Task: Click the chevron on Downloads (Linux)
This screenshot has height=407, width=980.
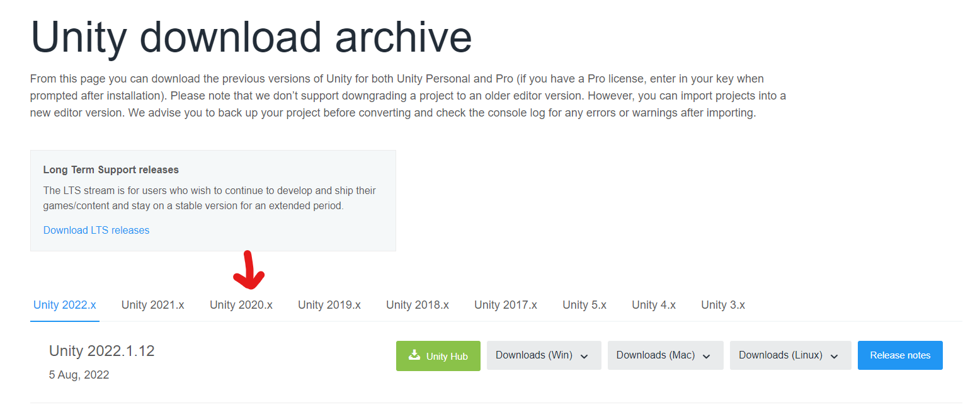Action: [834, 356]
